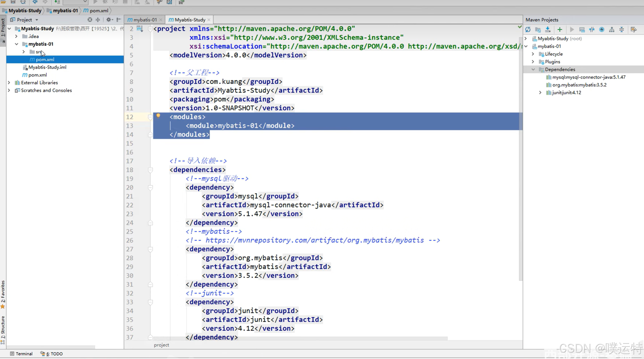Expand External Libraries node
This screenshot has width=644, height=359.
[x=9, y=83]
